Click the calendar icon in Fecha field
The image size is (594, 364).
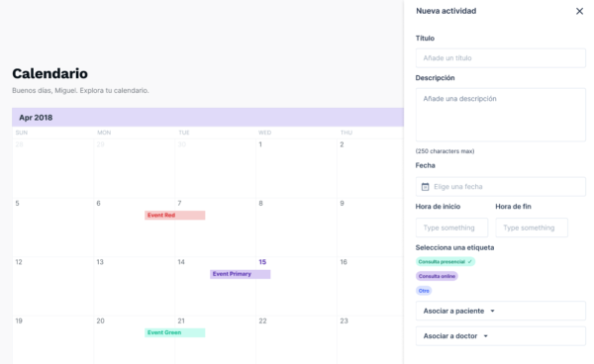coord(425,187)
